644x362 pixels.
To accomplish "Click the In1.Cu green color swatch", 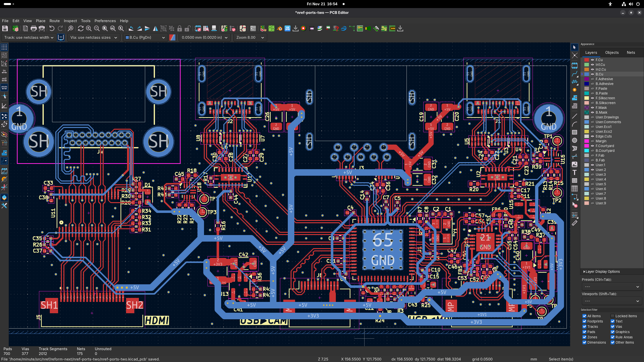I will 587,65.
